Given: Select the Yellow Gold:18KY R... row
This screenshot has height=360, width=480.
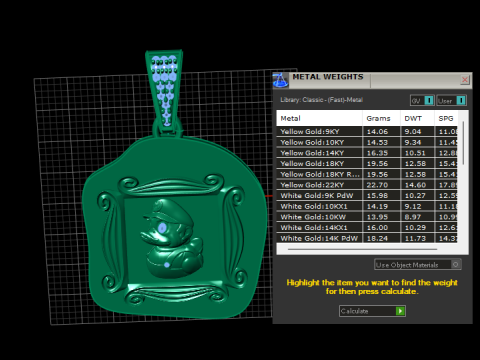Looking at the screenshot, I should point(367,174).
